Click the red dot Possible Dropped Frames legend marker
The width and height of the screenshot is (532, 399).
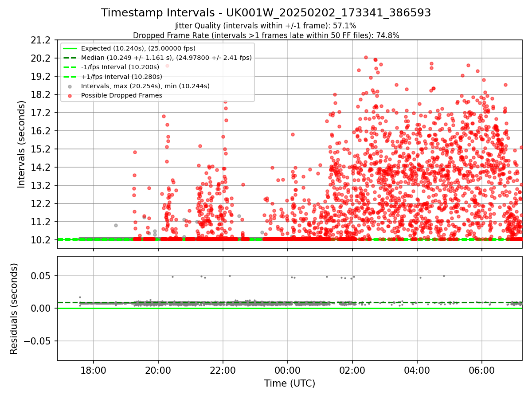click(70, 95)
